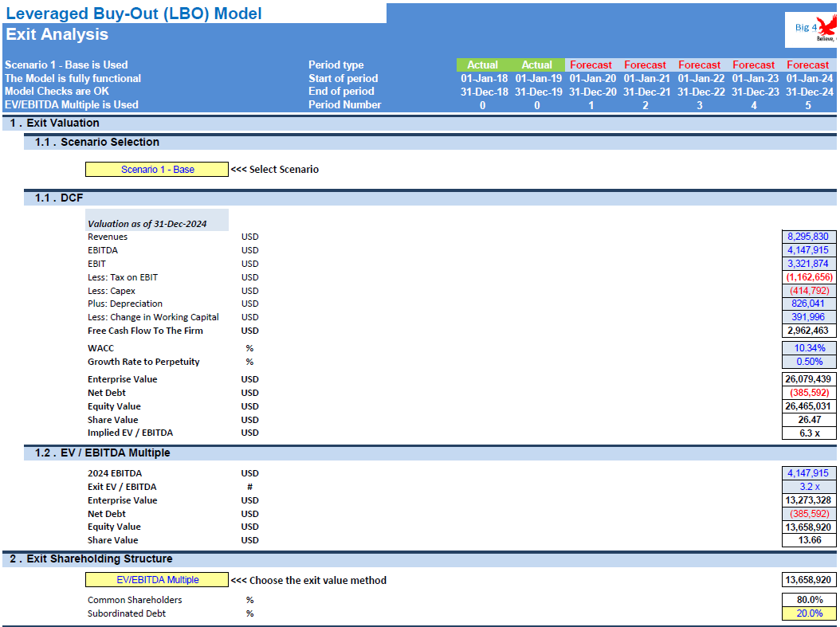
Task: Click the Scenario 1 - Base is Used text
Action: [x=66, y=65]
